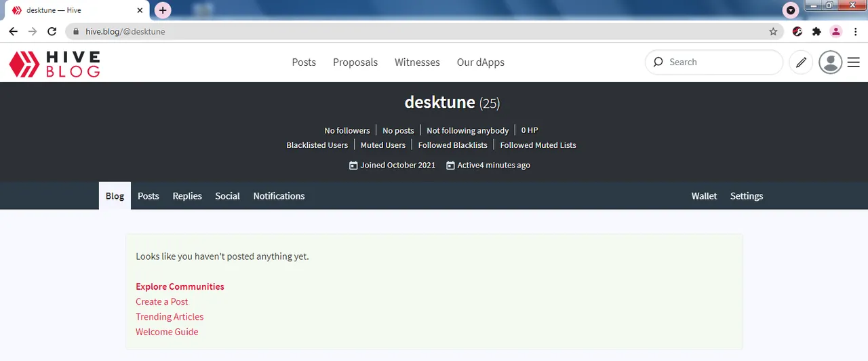Image resolution: width=868 pixels, height=361 pixels.
Task: Click the Search input field
Action: pyautogui.click(x=714, y=62)
